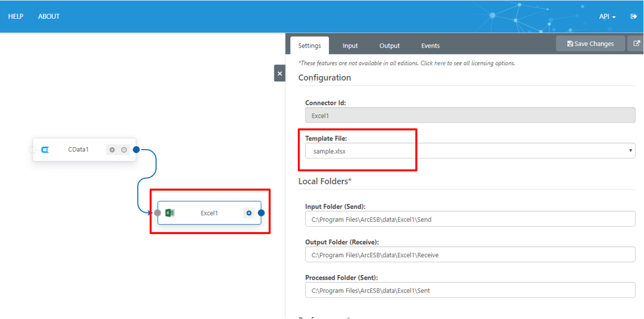Click the Configuration section heading
644x319 pixels.
tap(325, 77)
